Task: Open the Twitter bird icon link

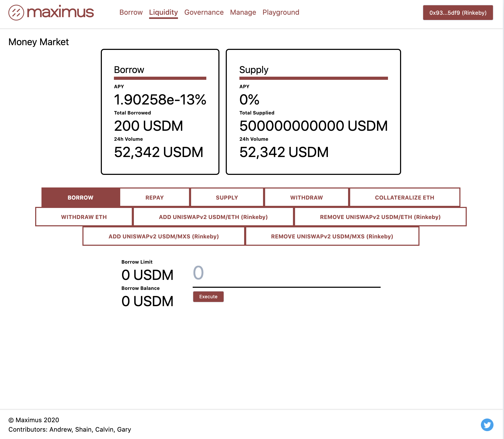Action: [487, 425]
